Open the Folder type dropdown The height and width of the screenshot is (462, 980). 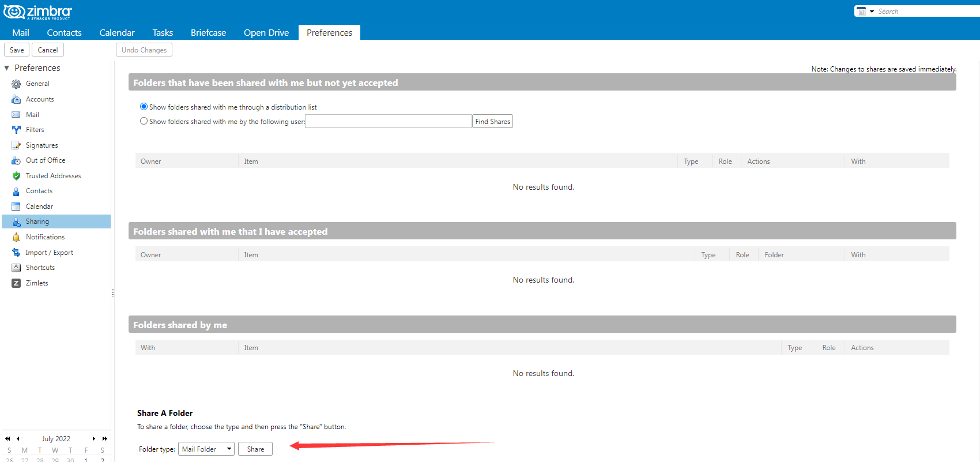click(206, 449)
